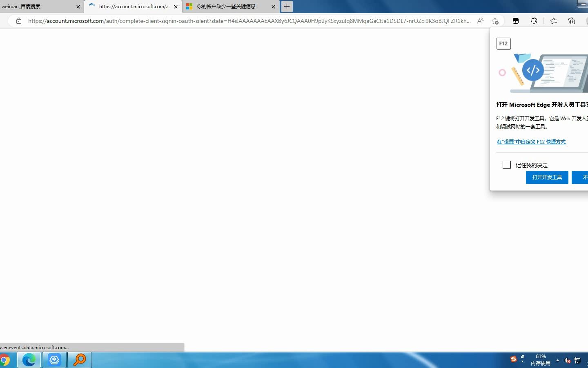This screenshot has width=588, height=368.
Task: Close the account.microsoft.com tab
Action: point(176,7)
